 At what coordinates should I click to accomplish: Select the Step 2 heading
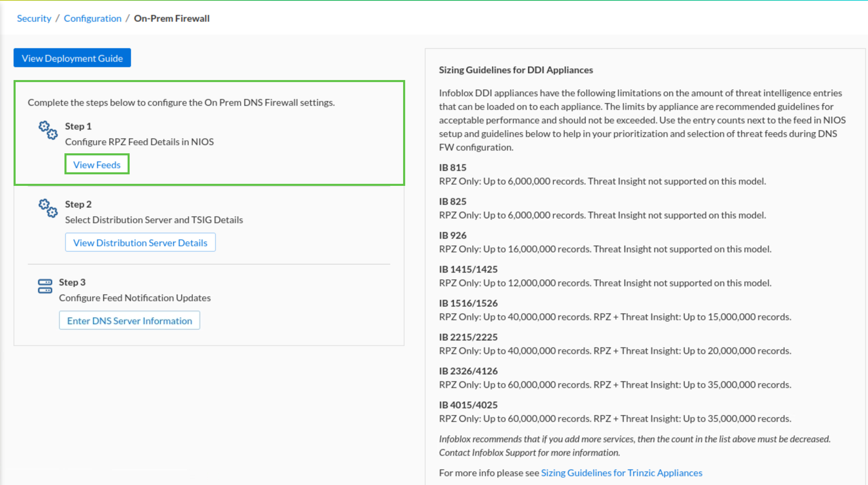(78, 204)
